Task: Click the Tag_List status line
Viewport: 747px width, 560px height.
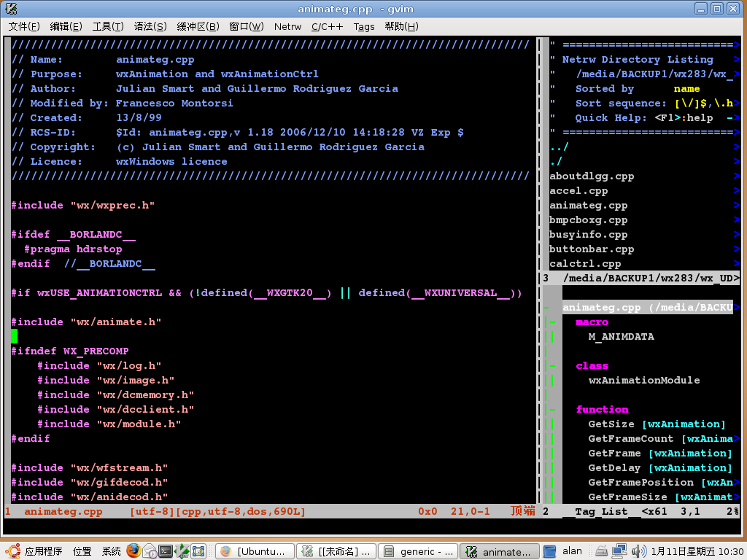Action: pyautogui.click(x=641, y=511)
